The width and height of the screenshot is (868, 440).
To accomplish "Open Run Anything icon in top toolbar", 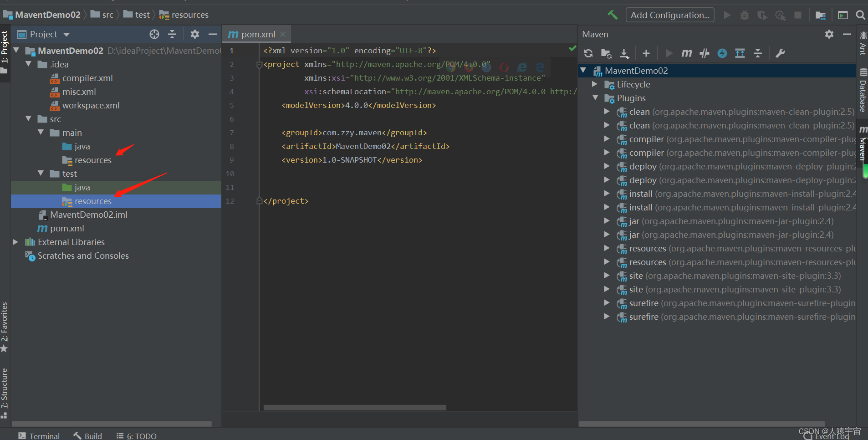I will point(843,15).
